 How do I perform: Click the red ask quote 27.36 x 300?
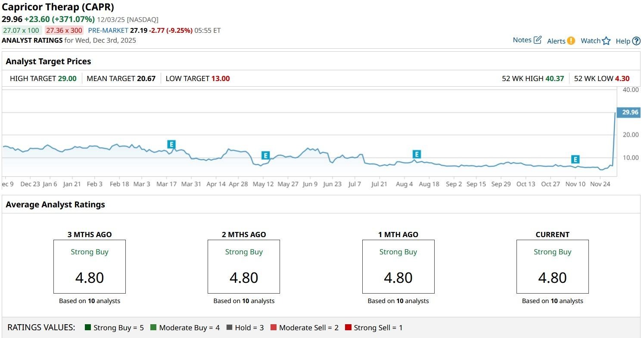coord(64,30)
